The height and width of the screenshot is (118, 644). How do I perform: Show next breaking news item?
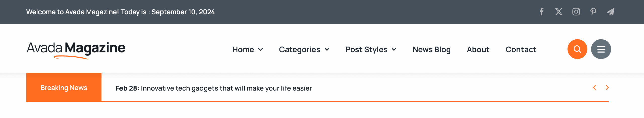coord(607,88)
